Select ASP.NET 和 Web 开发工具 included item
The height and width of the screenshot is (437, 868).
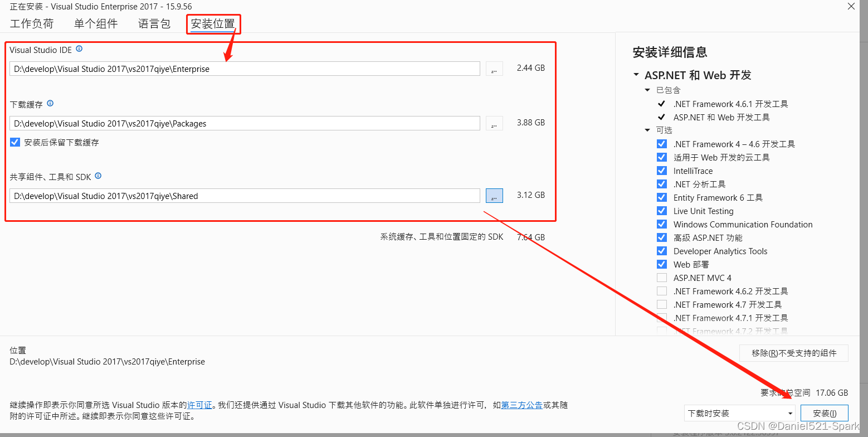(x=721, y=117)
